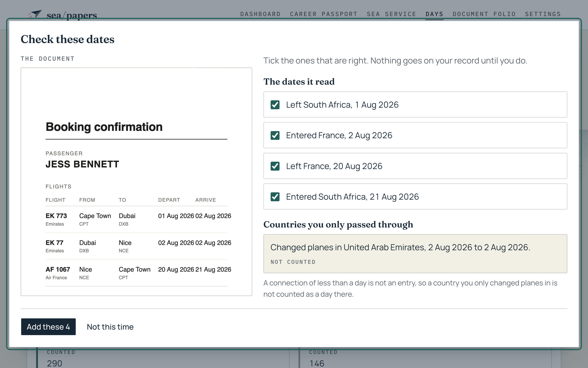This screenshot has width=588, height=368.
Task: Open the Dashboard nav item
Action: [x=260, y=14]
